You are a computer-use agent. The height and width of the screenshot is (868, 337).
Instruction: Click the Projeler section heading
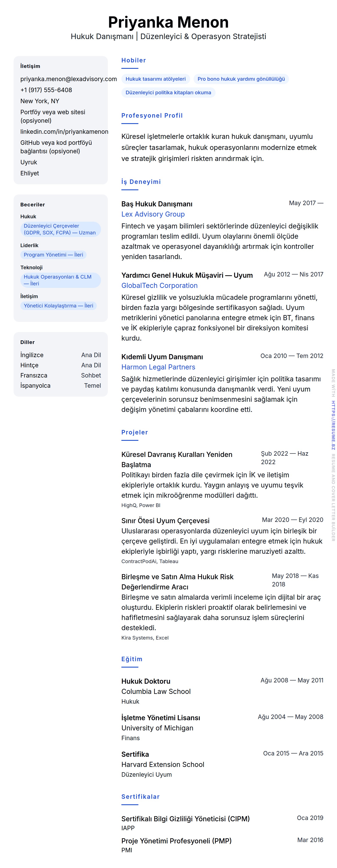pos(135,432)
